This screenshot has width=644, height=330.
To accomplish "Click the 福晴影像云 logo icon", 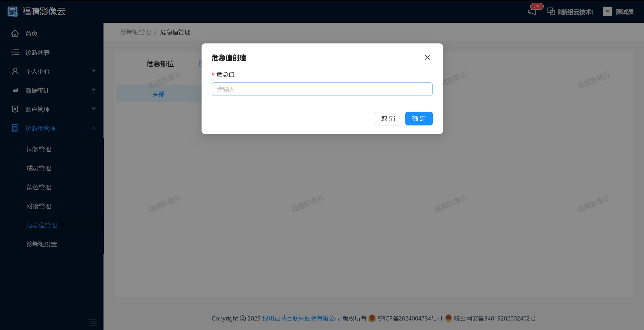I will [x=12, y=12].
